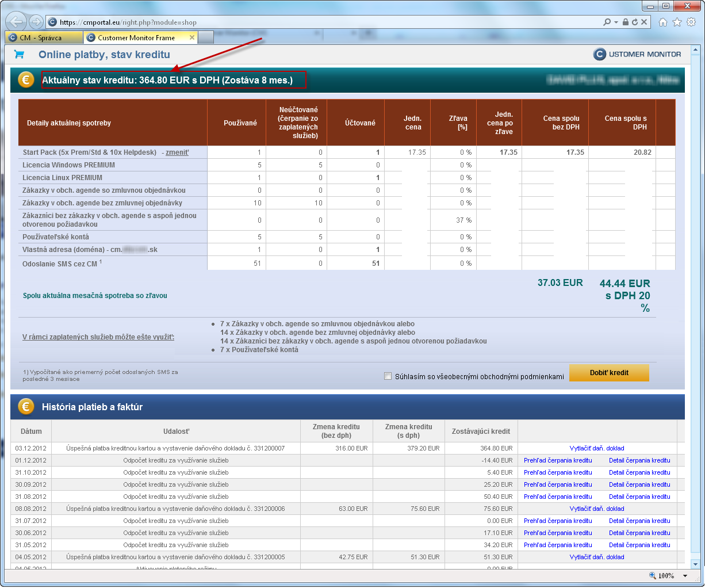
Task: Click the vertical scrollbar down arrow
Action: [695, 564]
